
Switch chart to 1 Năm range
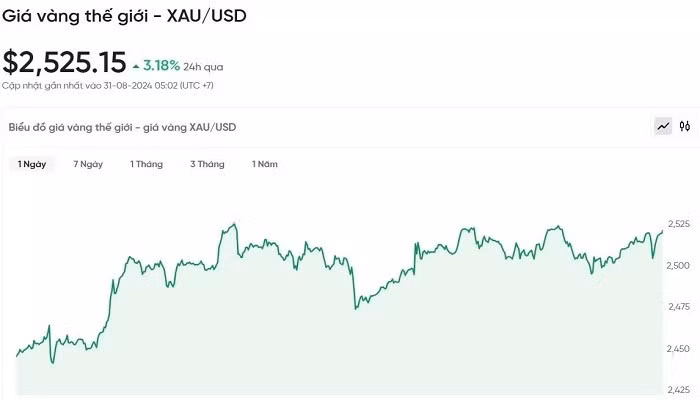(265, 164)
